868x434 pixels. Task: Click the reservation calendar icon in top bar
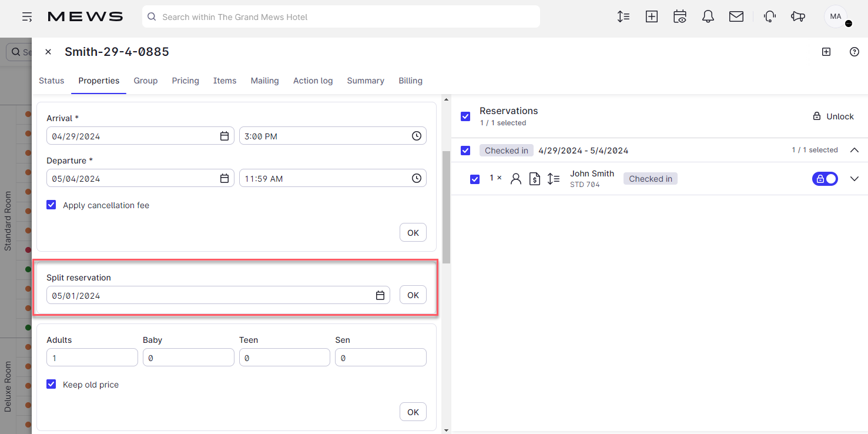point(680,17)
